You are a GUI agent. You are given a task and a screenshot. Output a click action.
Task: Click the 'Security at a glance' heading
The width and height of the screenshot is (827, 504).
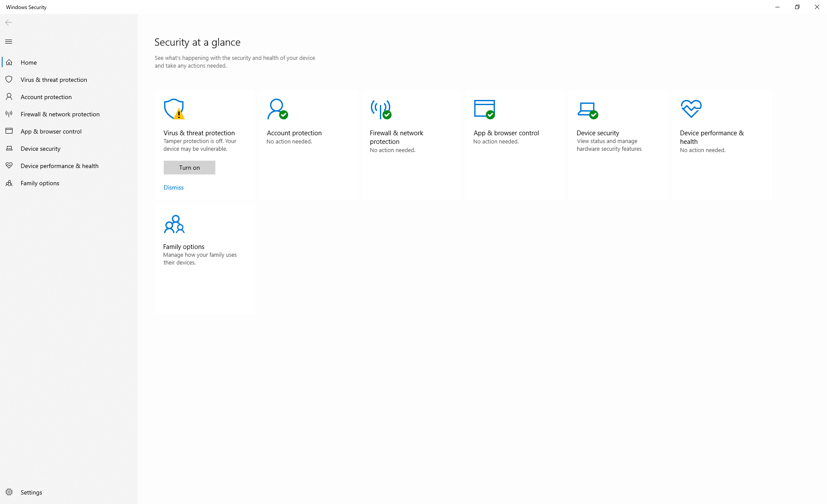(x=197, y=42)
